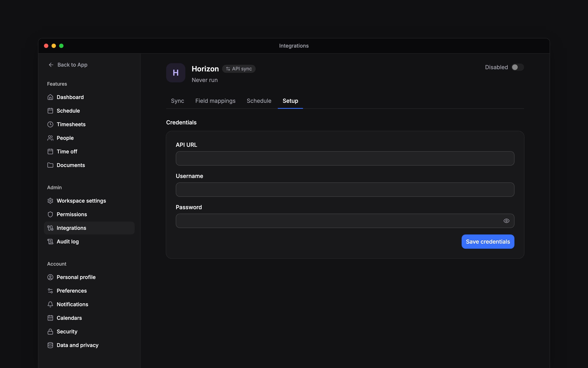Viewport: 588px width, 368px height.
Task: Show password with the eye icon
Action: click(x=506, y=221)
